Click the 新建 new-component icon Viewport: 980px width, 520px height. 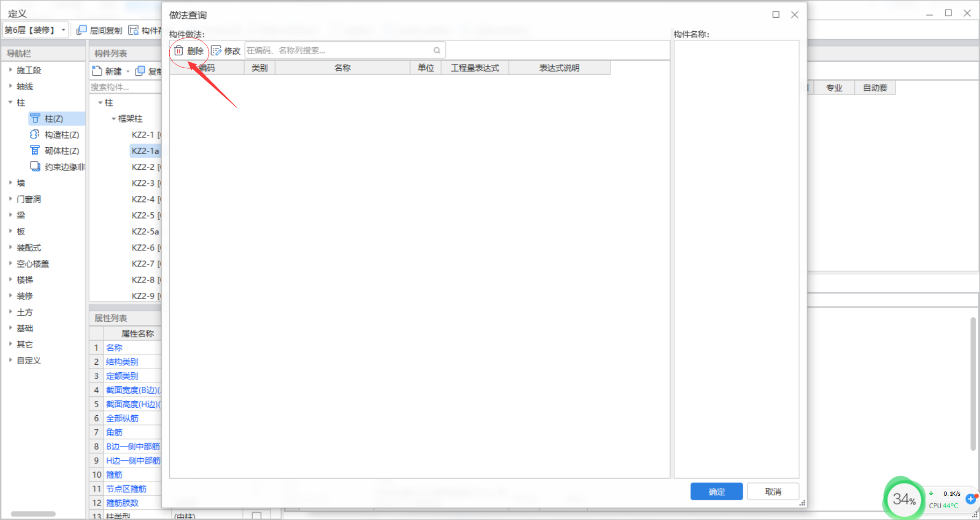(x=97, y=71)
